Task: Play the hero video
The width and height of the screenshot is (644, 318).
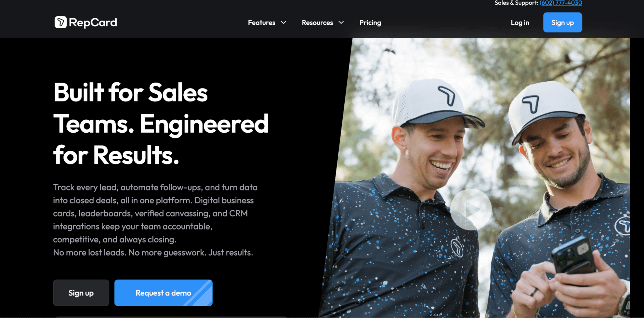Action: (x=471, y=210)
